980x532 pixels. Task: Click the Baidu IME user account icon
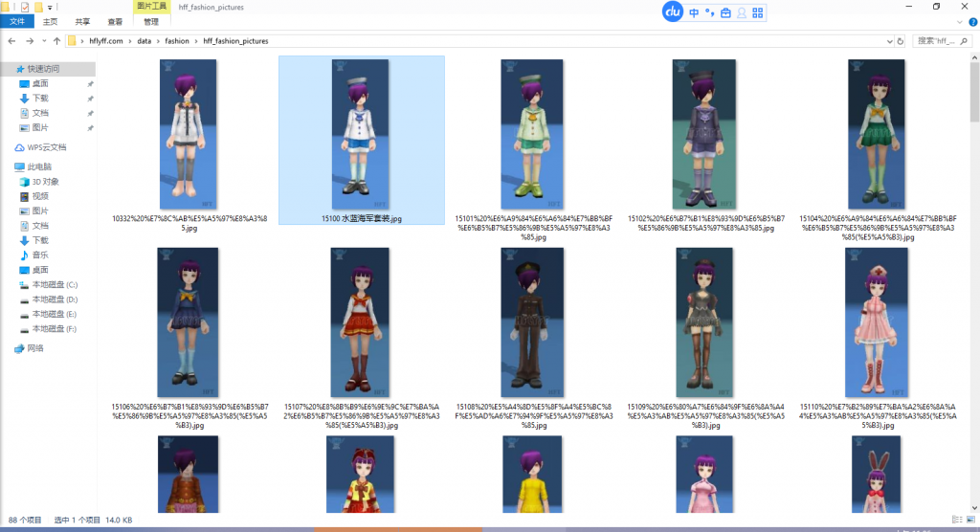[742, 13]
